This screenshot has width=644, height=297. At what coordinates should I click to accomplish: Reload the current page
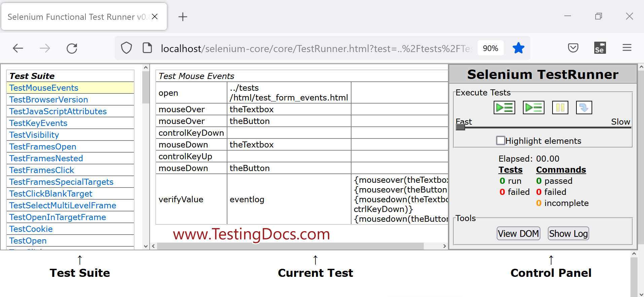tap(72, 48)
